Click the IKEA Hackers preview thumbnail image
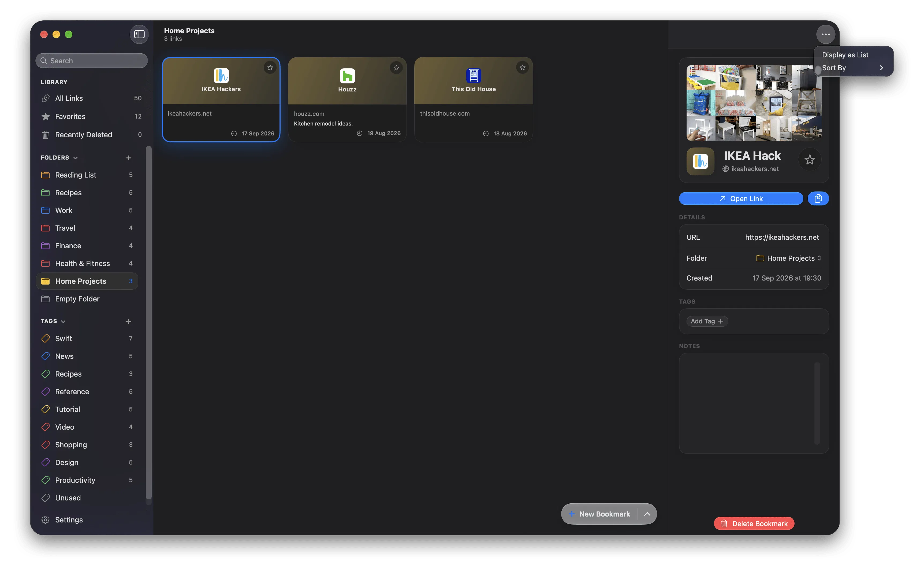The image size is (924, 575). (x=754, y=103)
